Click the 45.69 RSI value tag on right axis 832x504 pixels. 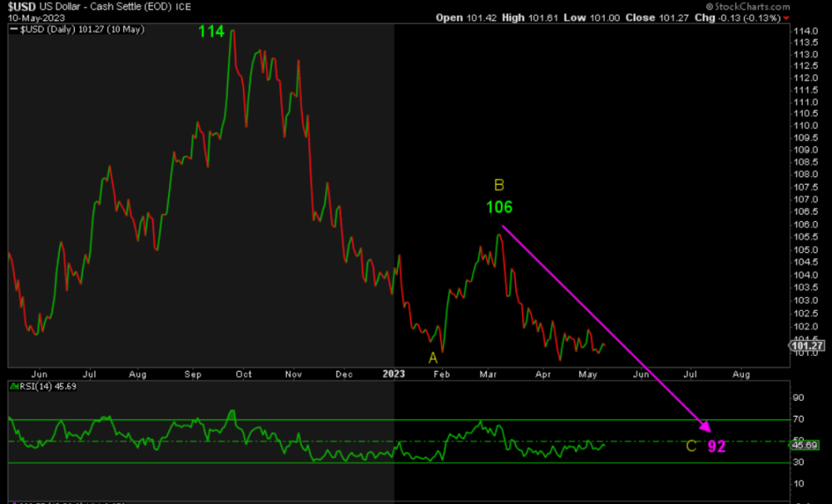tap(803, 445)
